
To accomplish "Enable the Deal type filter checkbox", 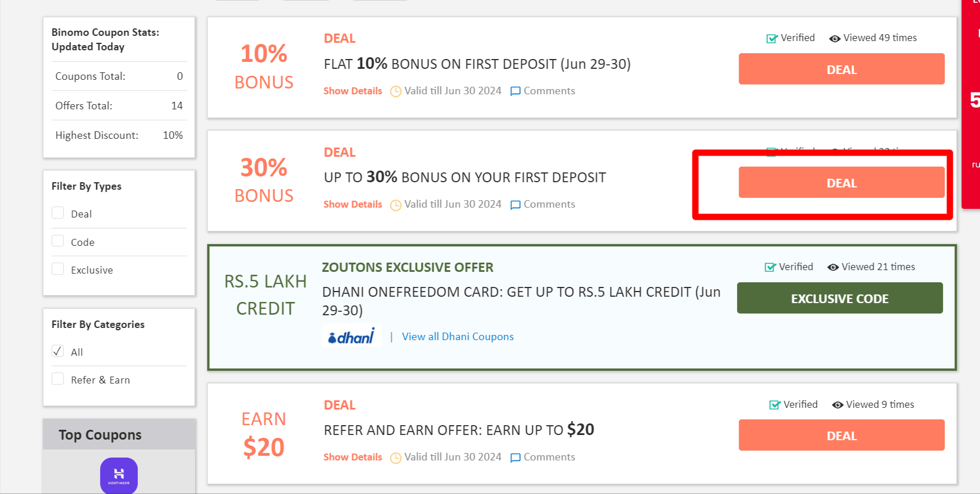I will [x=58, y=213].
